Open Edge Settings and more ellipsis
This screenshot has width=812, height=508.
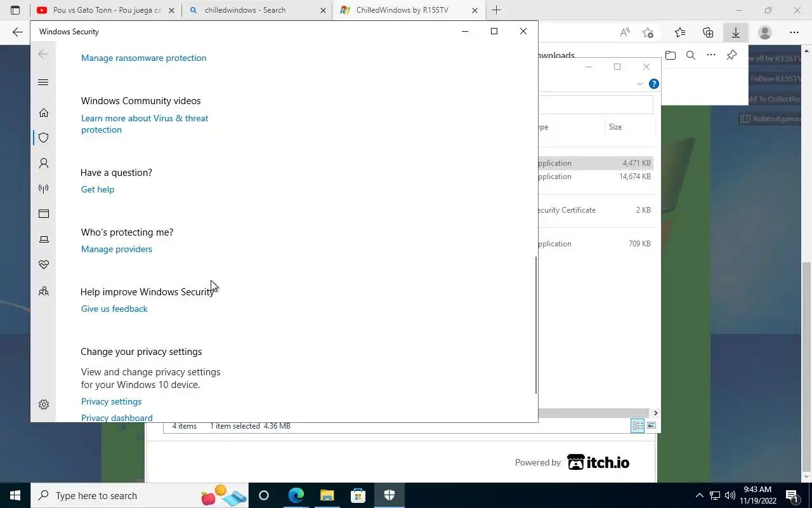coord(794,32)
